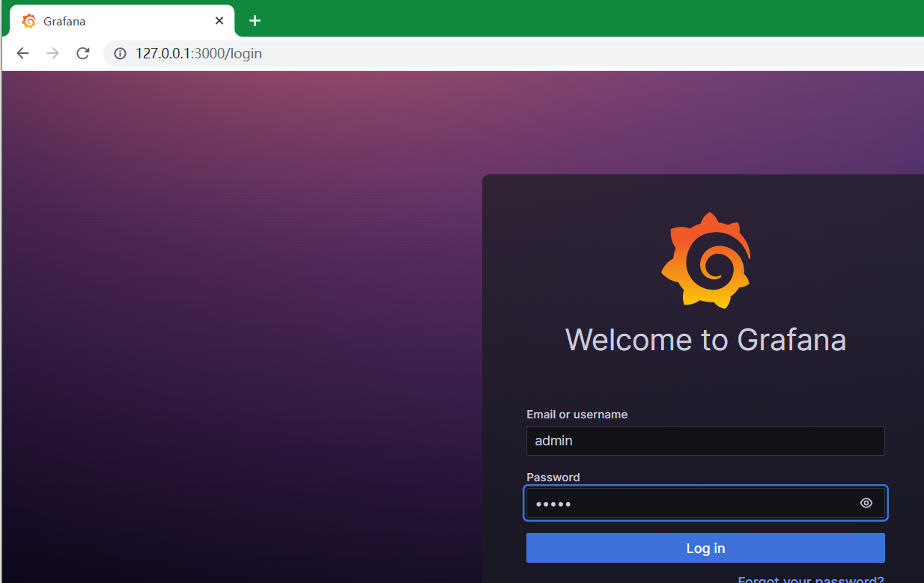
Task: Show the password via the eye icon
Action: [866, 503]
